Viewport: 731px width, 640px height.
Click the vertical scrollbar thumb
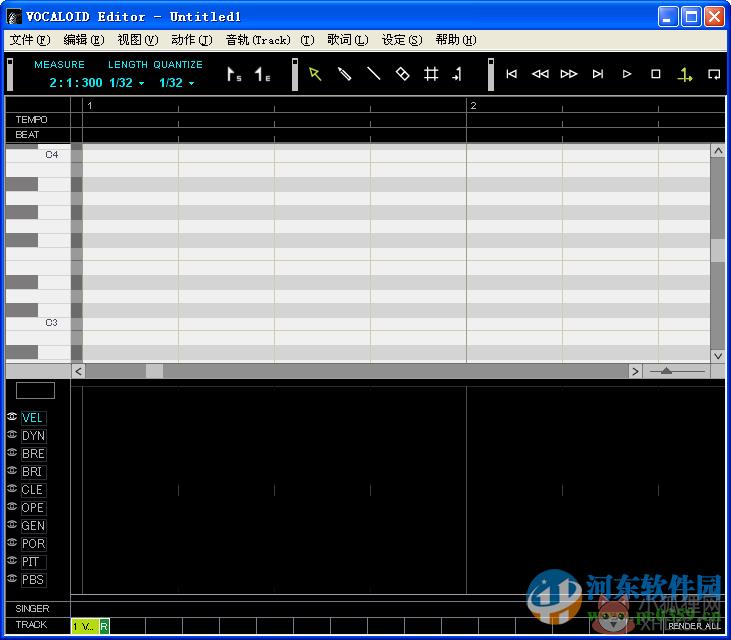718,250
